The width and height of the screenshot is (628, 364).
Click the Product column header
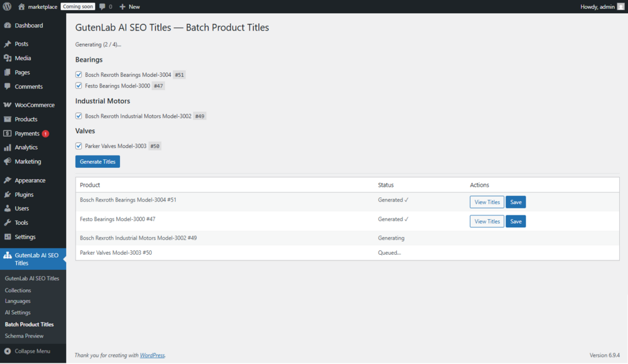point(90,185)
